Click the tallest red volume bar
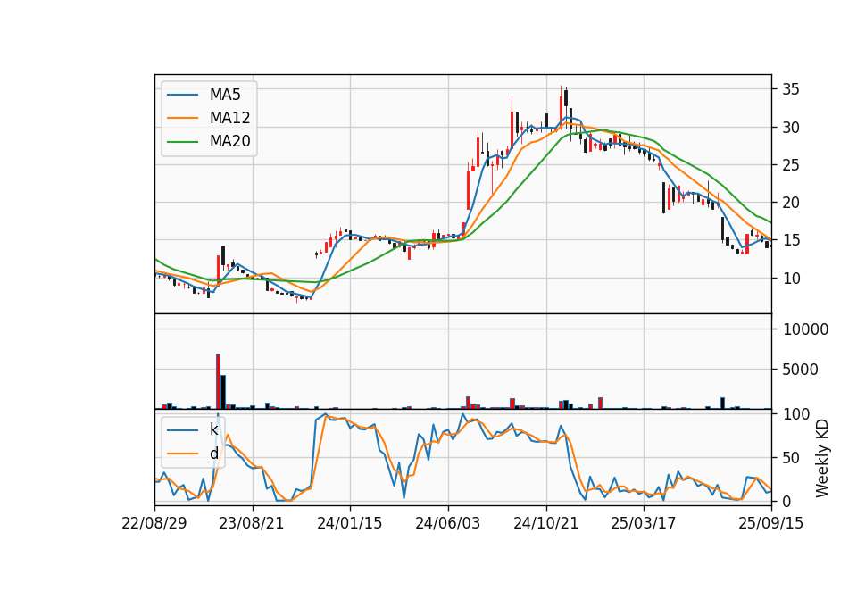This screenshot has height=616, width=857. [218, 381]
